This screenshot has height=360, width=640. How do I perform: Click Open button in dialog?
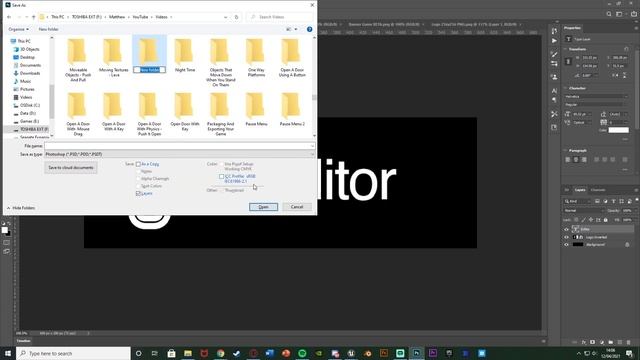coord(263,207)
